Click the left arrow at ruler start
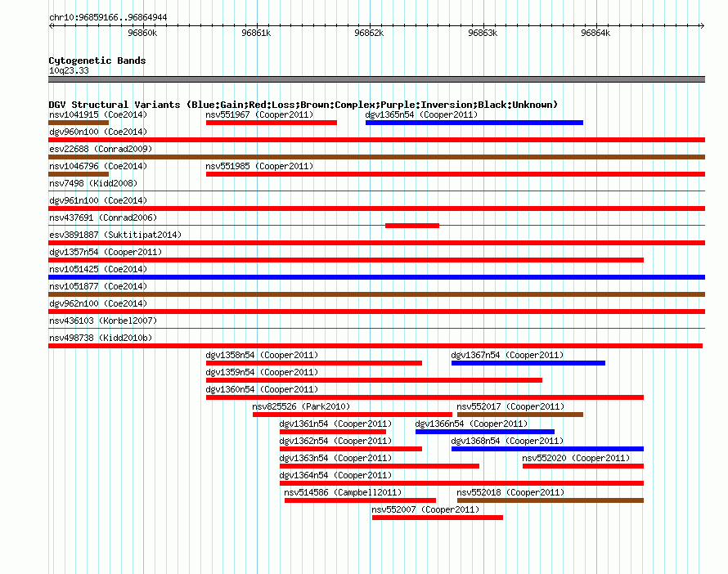This screenshot has height=574, width=728. 52,25
